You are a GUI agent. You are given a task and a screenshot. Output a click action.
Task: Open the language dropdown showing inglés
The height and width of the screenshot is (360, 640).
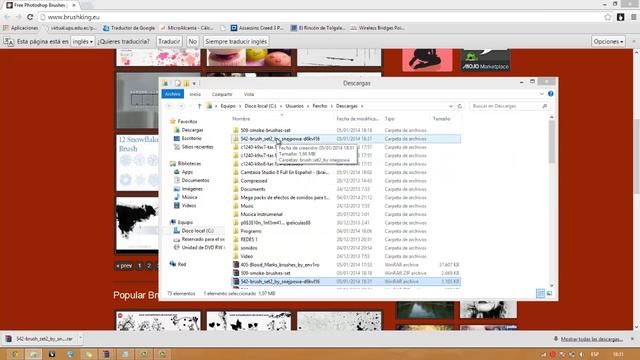[82, 42]
